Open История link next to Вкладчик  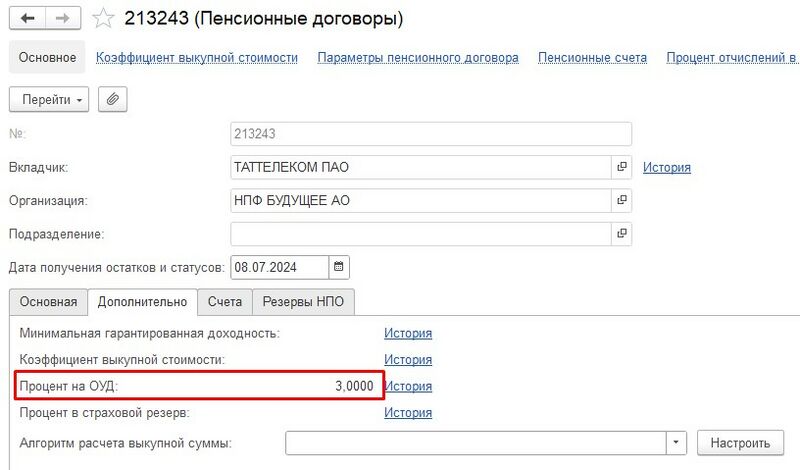(x=666, y=167)
